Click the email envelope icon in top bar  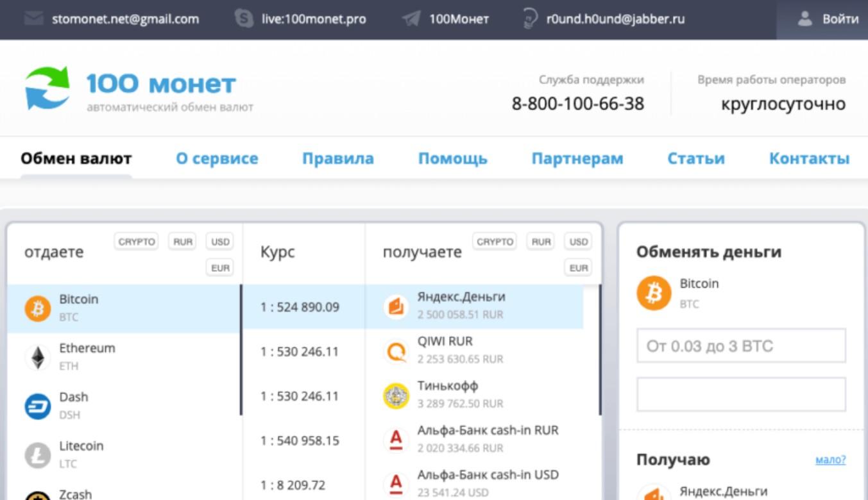(33, 19)
